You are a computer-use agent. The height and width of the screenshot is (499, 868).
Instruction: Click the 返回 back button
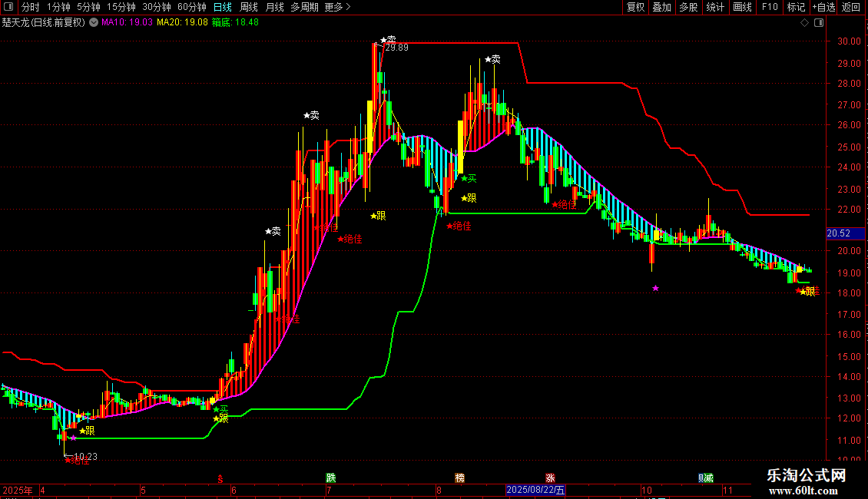point(851,7)
